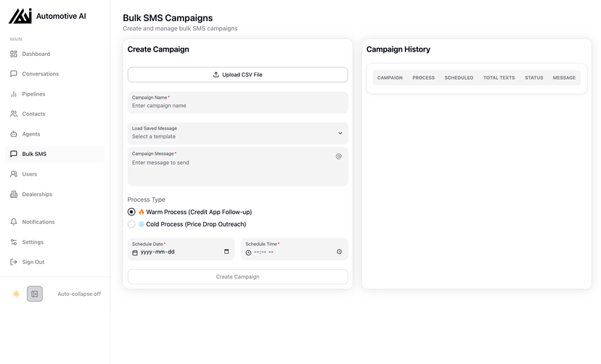Click the TOTAL TEXTS column header
Screen dimensions: 601x364
coord(499,78)
